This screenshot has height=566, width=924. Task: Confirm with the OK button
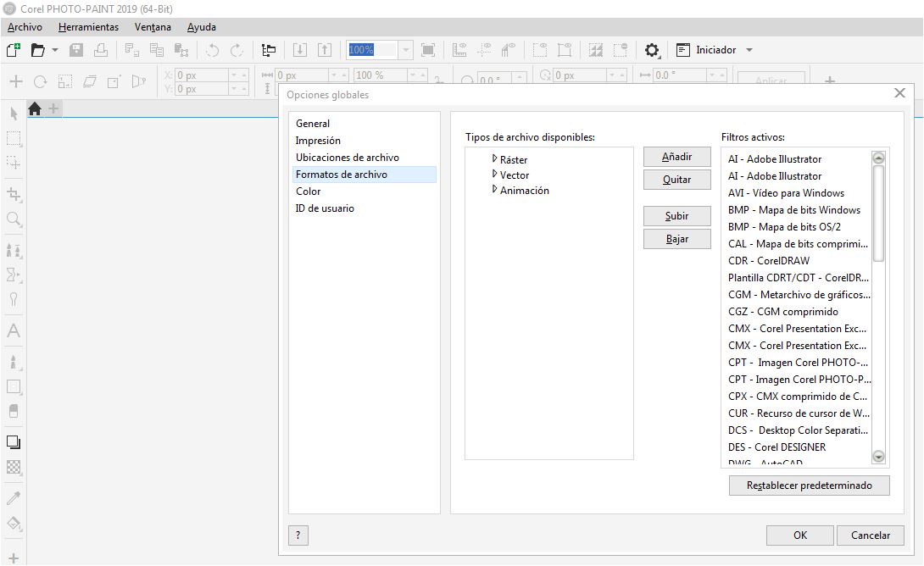coord(799,535)
